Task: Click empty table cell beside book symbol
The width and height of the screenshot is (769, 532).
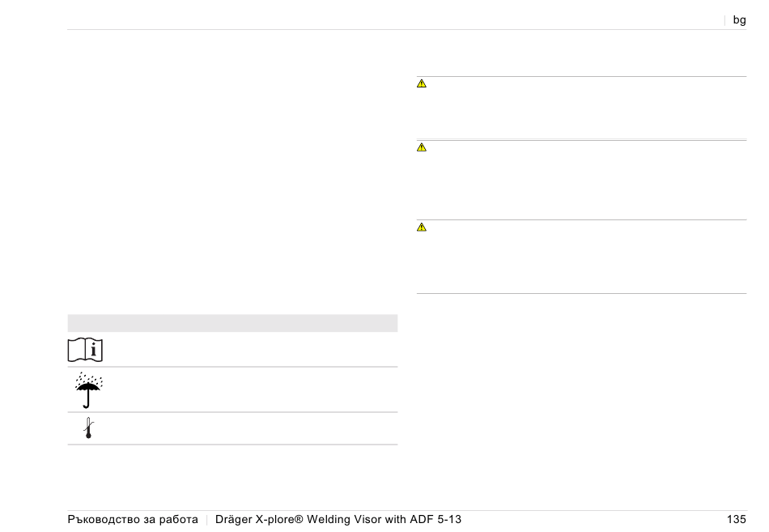Action: point(250,350)
